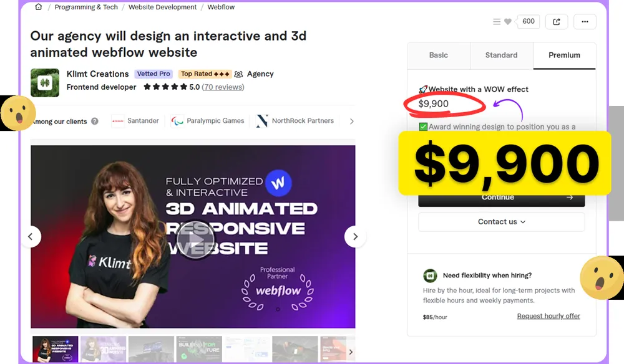Click the small $9,900 package price text

434,103
